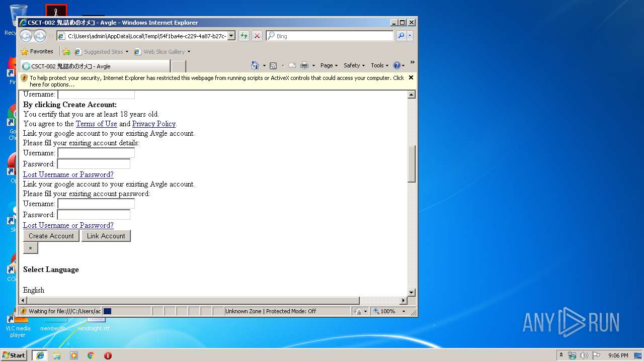
Task: Go forward with the IE Forward arrow
Action: pyautogui.click(x=40, y=36)
